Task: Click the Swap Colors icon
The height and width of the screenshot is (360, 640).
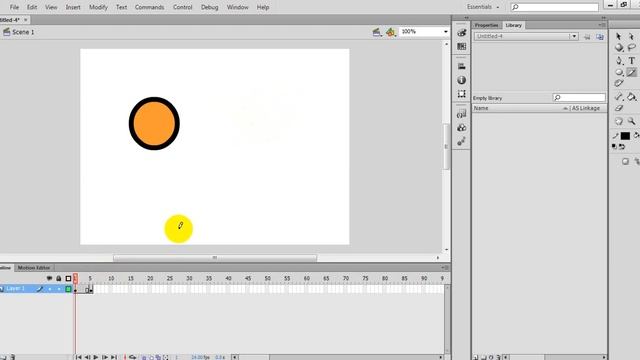Action: tap(622, 147)
